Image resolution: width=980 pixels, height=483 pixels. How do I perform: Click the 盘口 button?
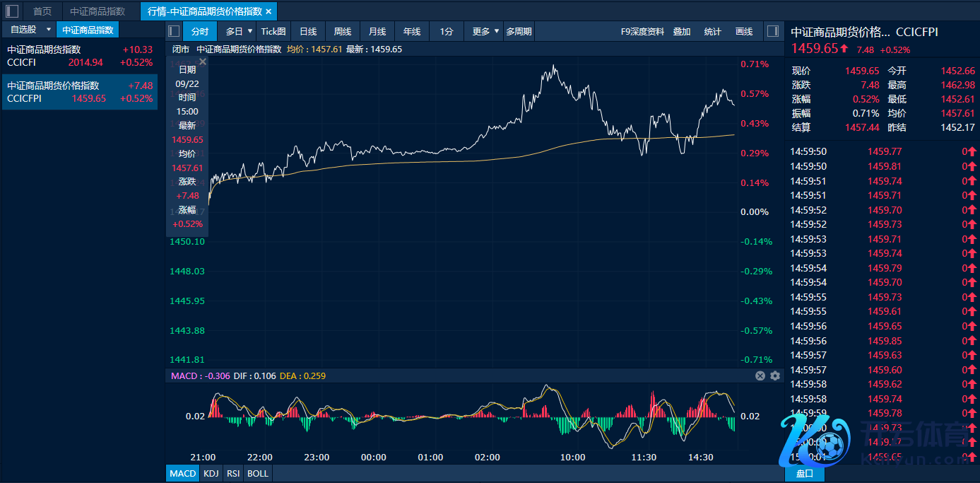pyautogui.click(x=804, y=473)
